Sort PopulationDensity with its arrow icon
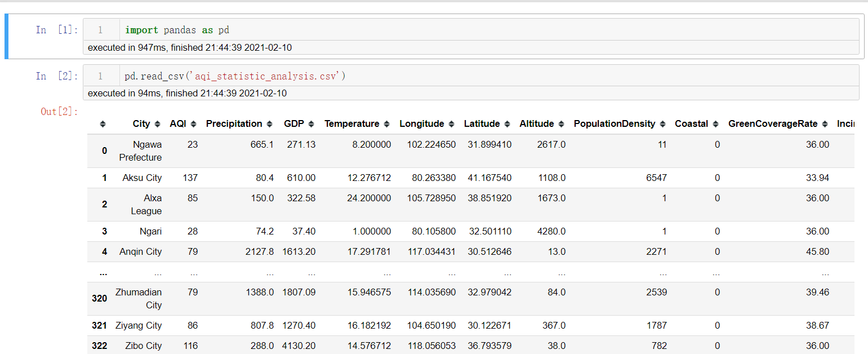 click(x=663, y=124)
